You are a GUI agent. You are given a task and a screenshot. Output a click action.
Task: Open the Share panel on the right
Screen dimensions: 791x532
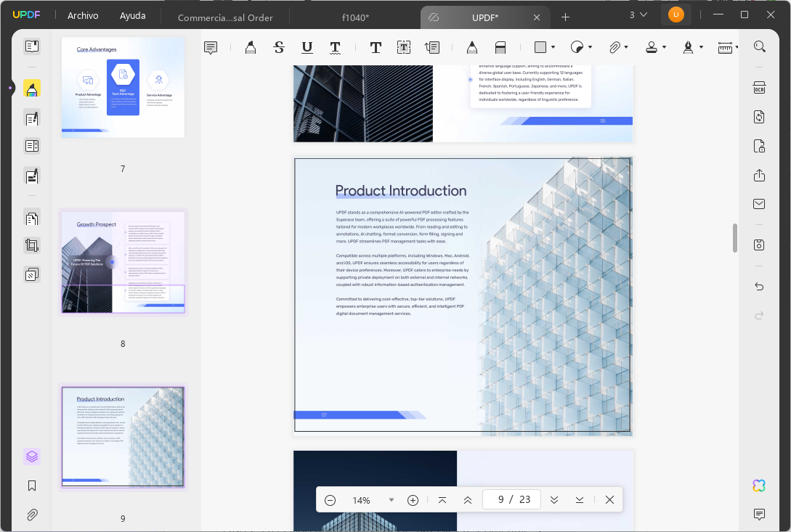coord(759,176)
